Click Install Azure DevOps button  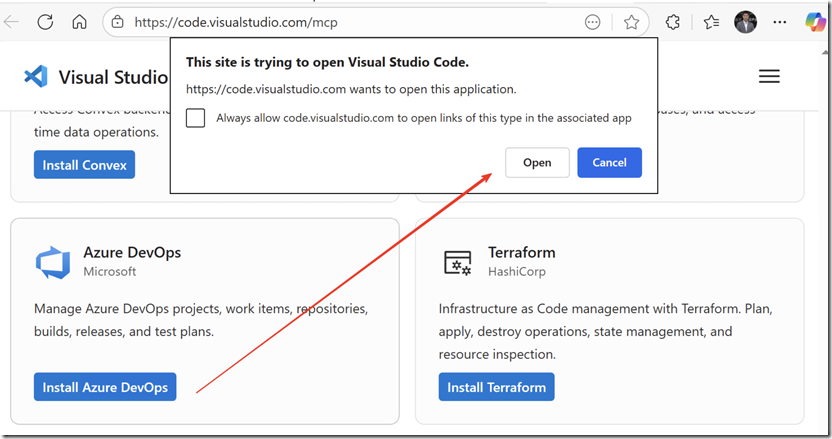[105, 387]
